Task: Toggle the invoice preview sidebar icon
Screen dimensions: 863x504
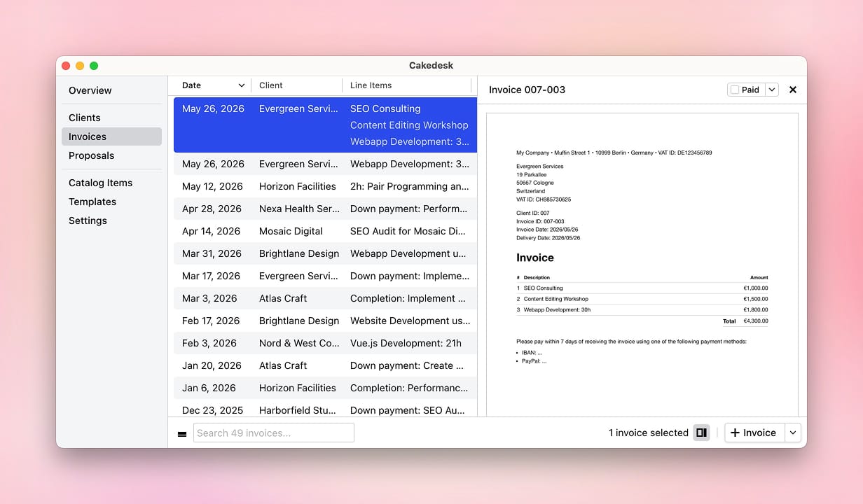Action: [701, 433]
